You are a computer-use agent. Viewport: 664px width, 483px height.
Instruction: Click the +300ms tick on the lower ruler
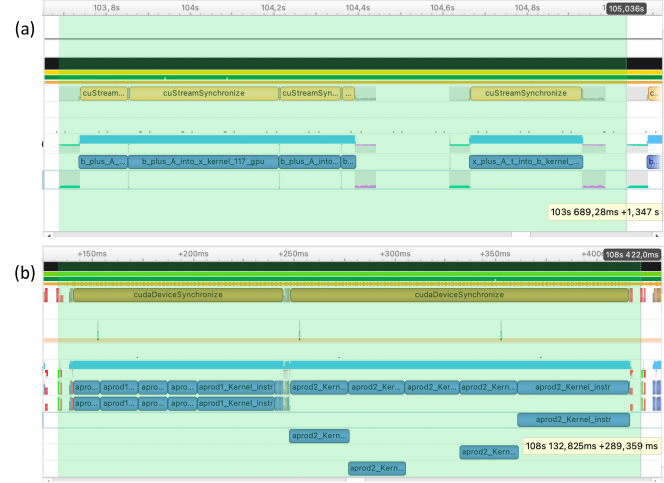pos(395,255)
